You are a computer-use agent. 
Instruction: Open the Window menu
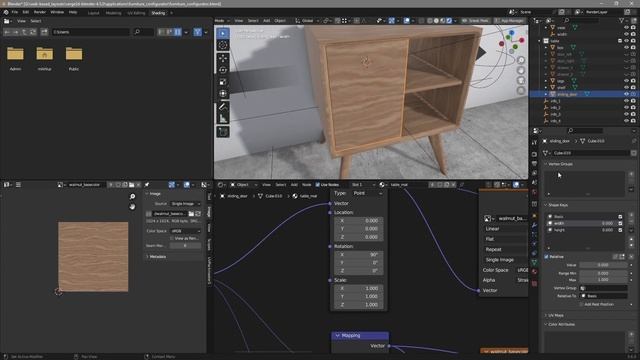tap(57, 12)
